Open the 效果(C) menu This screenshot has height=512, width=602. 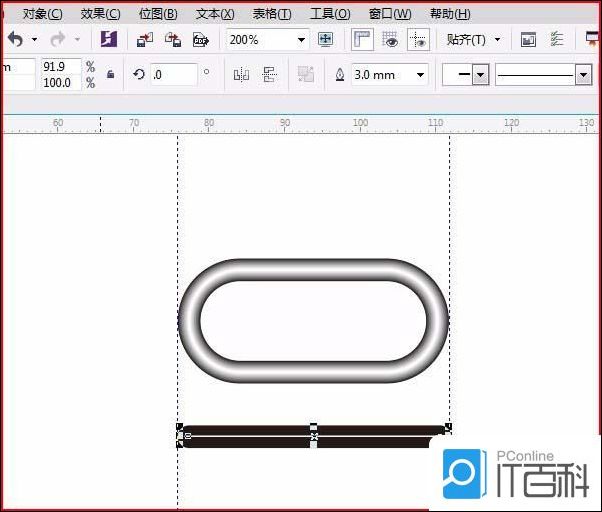click(100, 13)
